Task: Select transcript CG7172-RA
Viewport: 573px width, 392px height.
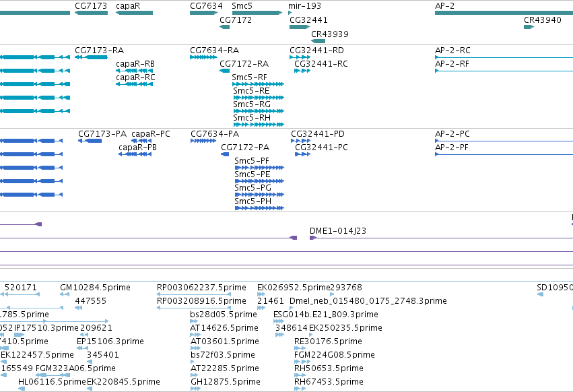Action: click(224, 71)
